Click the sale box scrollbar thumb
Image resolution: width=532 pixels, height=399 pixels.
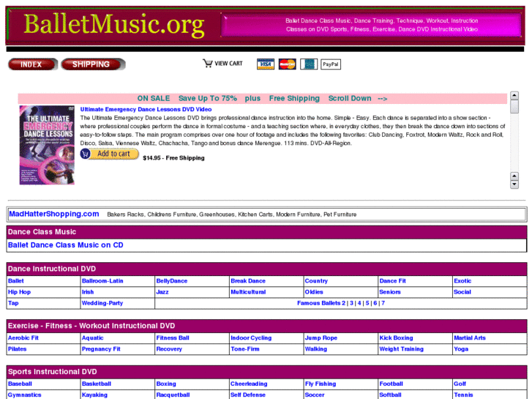[x=514, y=107]
